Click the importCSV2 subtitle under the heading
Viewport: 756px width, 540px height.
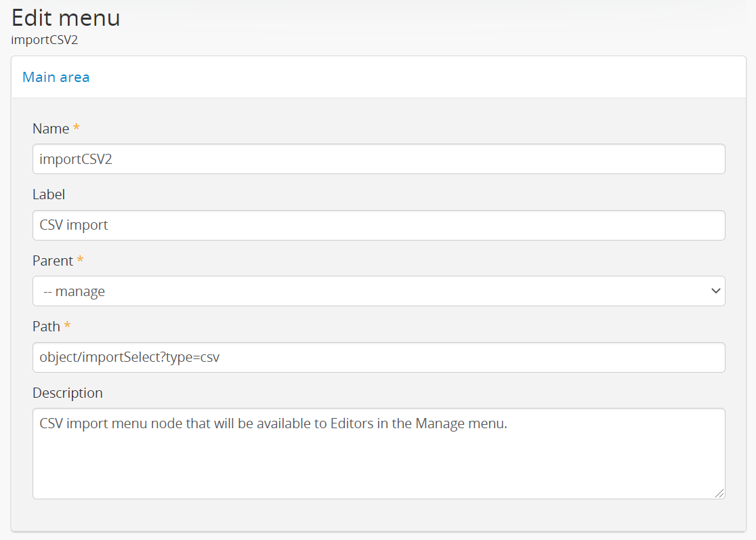[45, 40]
